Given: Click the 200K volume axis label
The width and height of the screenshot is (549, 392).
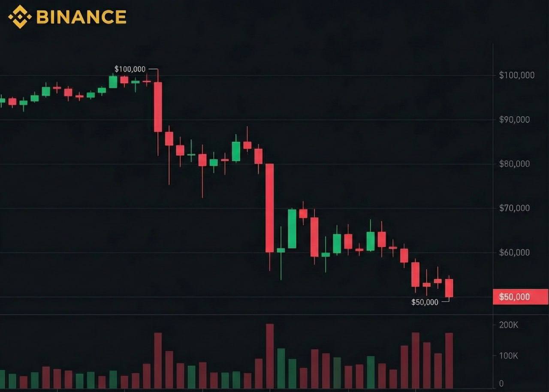Looking at the screenshot, I should click(x=508, y=325).
